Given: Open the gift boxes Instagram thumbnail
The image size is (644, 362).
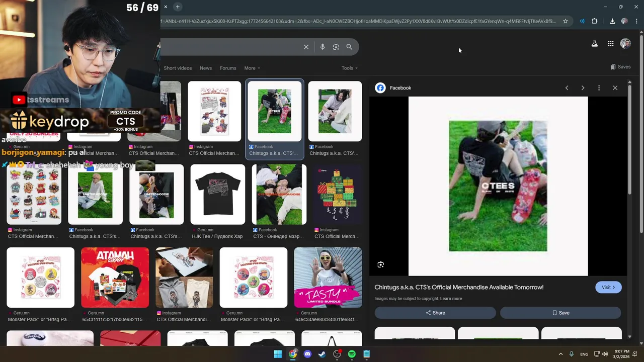Looking at the screenshot, I should 337,195.
